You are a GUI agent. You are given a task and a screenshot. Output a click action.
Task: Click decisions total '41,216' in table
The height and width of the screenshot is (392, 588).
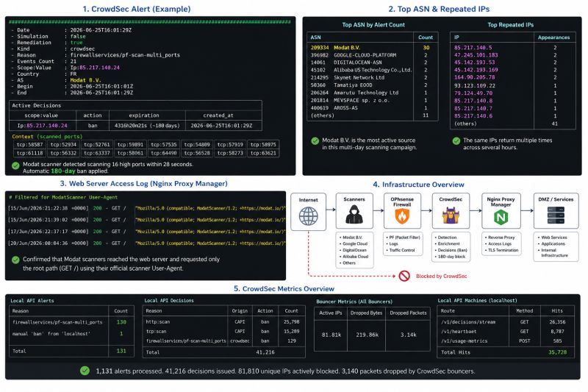(265, 352)
